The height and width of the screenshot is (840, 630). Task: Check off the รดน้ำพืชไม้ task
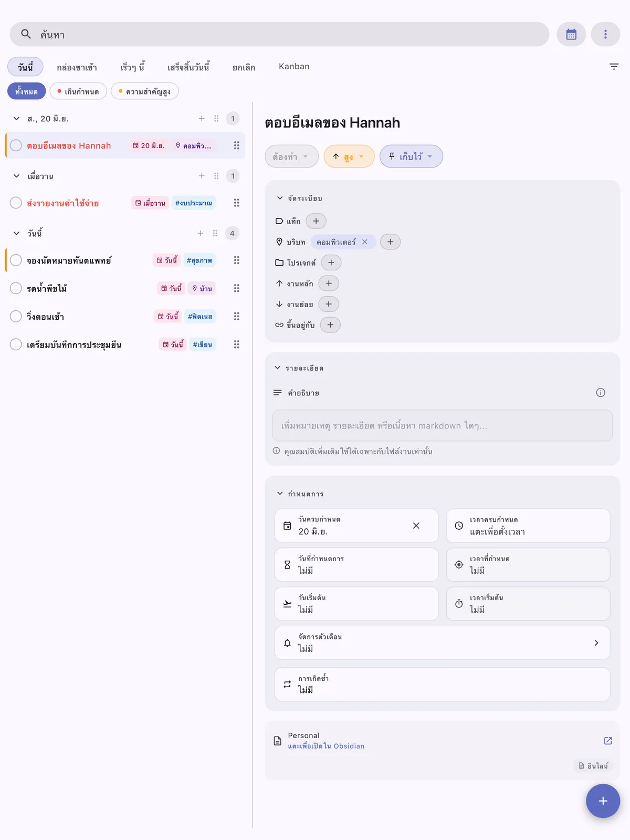point(16,288)
